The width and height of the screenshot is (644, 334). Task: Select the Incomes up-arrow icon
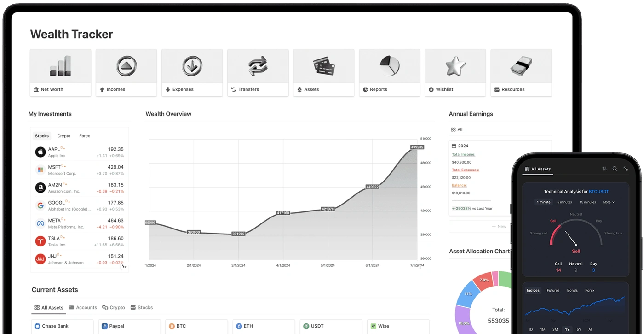click(126, 66)
